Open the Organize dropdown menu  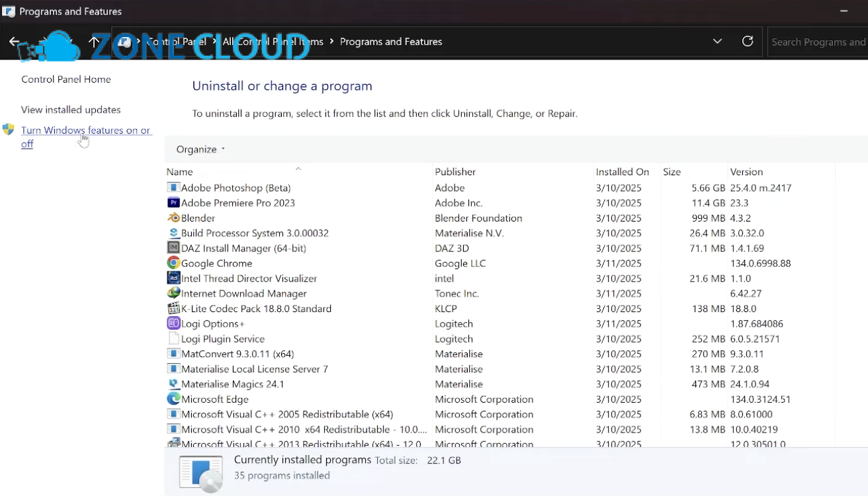tap(200, 149)
